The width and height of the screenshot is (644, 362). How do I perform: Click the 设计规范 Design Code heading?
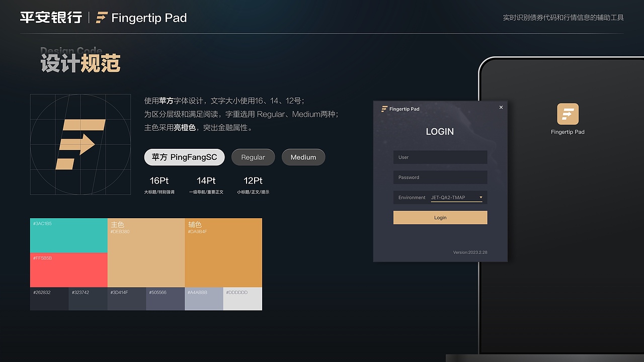80,61
